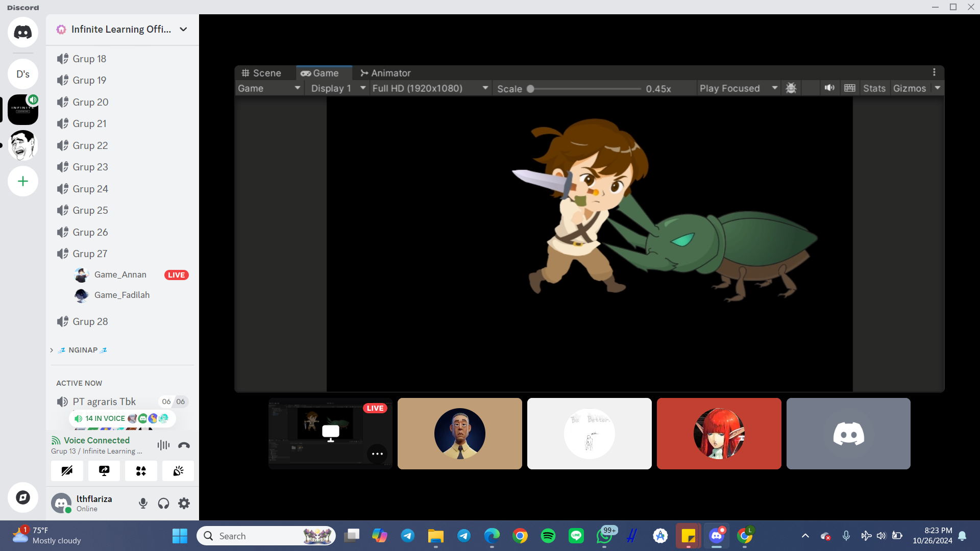Join voice channel Grup 25
The width and height of the screenshot is (980, 551).
tap(122, 210)
